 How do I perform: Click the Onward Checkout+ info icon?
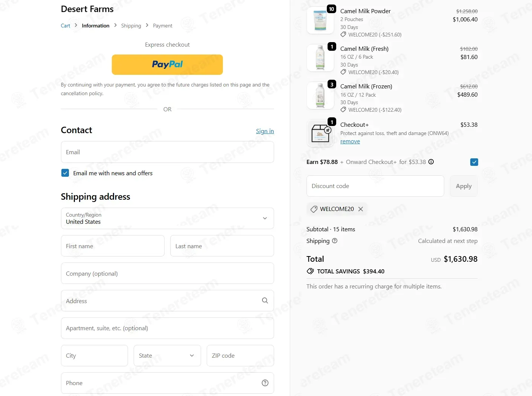click(x=431, y=162)
